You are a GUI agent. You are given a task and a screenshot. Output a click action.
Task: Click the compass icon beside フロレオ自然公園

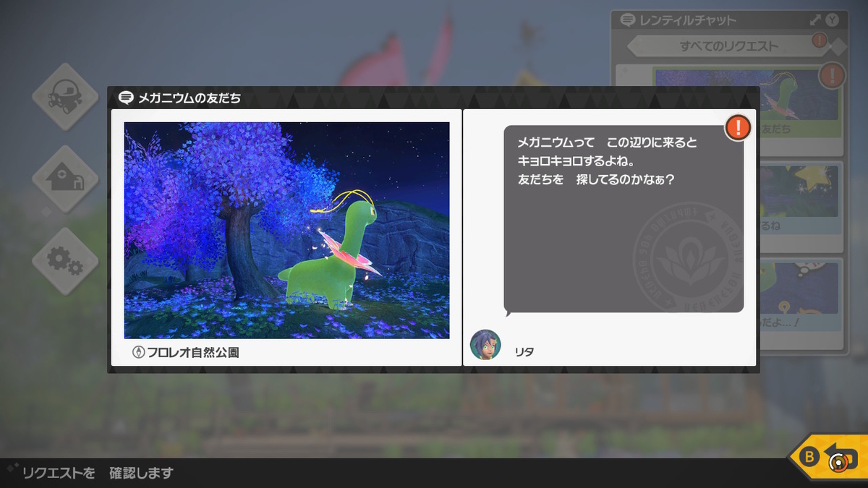point(138,353)
